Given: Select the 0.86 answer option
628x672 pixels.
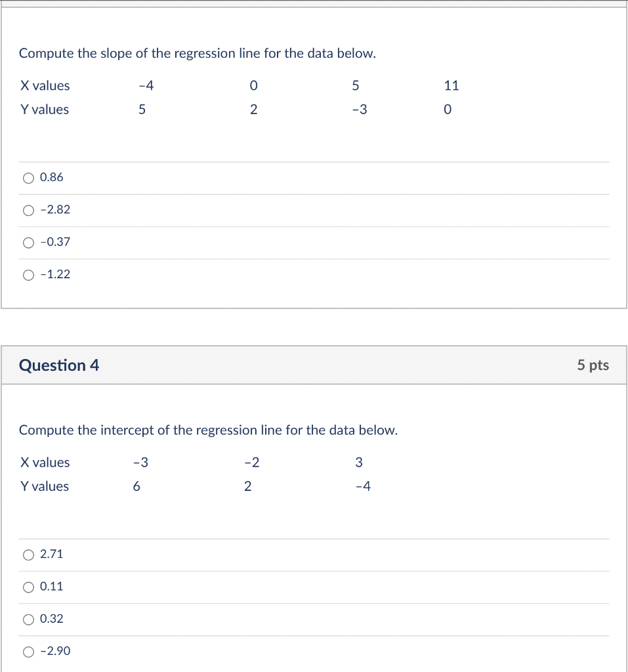Looking at the screenshot, I should 29,177.
